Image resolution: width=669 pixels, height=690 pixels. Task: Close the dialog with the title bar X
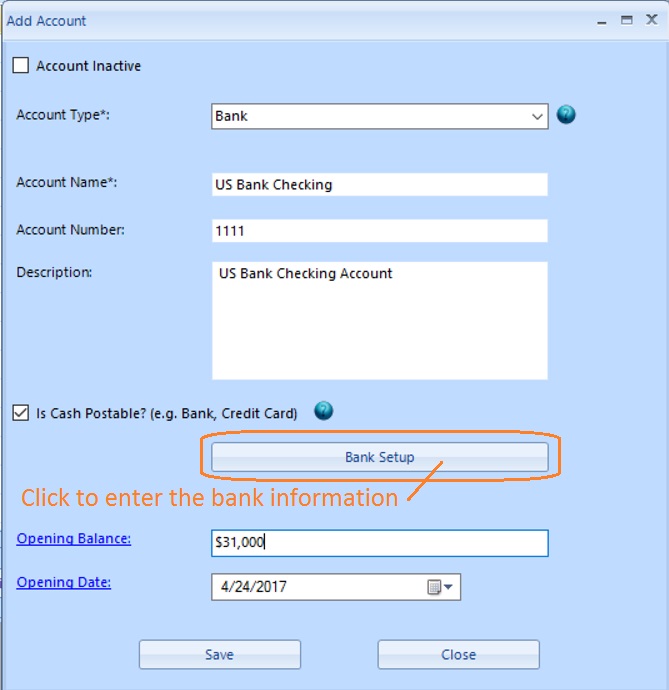coord(652,20)
